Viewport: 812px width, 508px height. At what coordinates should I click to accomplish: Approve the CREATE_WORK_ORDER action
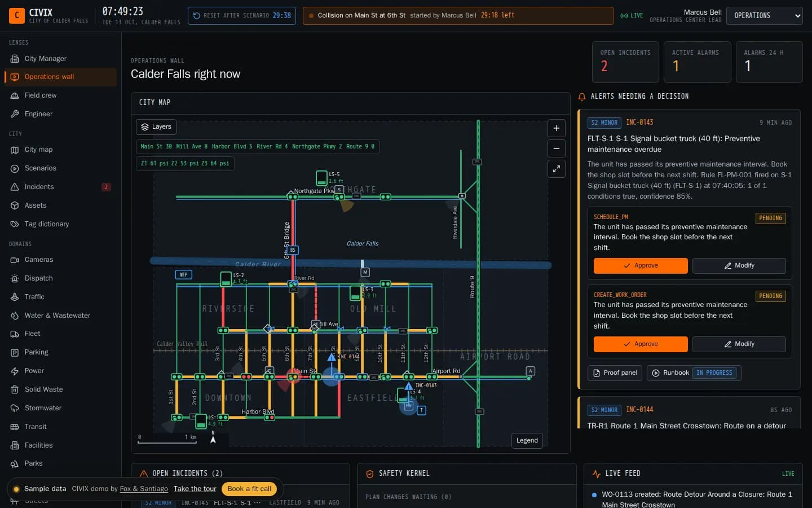pos(641,344)
